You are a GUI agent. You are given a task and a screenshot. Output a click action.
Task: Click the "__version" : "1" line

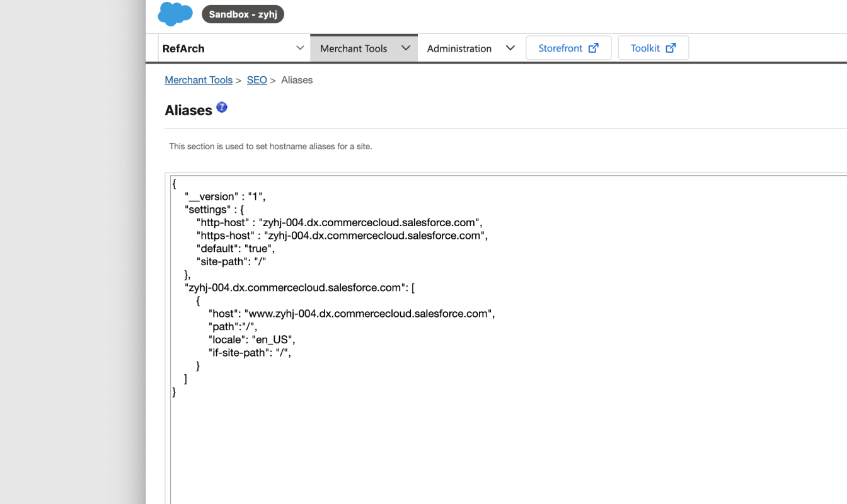pos(225,197)
